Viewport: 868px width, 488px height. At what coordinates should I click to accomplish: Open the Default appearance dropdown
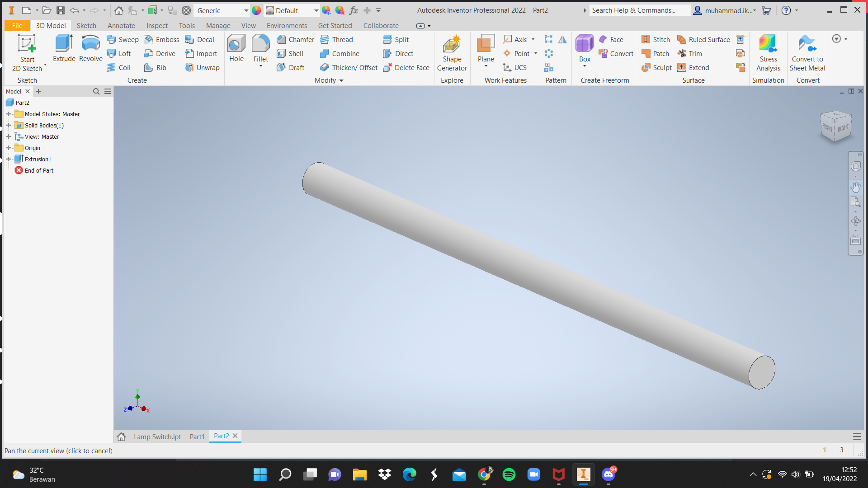point(316,10)
